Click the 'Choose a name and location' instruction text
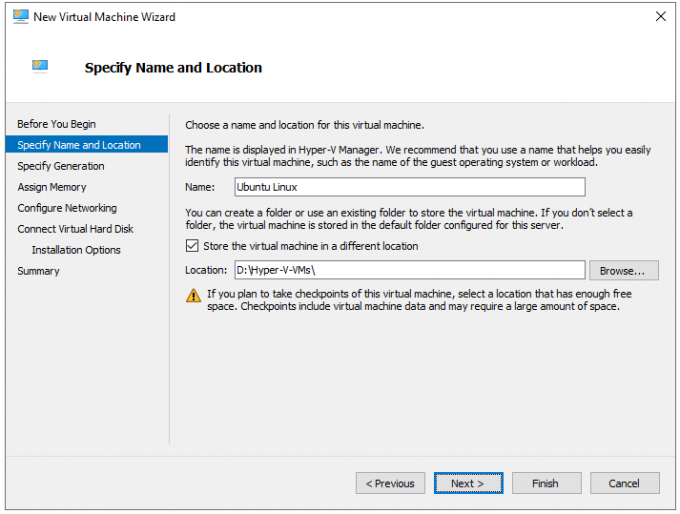680x514 pixels. point(305,125)
